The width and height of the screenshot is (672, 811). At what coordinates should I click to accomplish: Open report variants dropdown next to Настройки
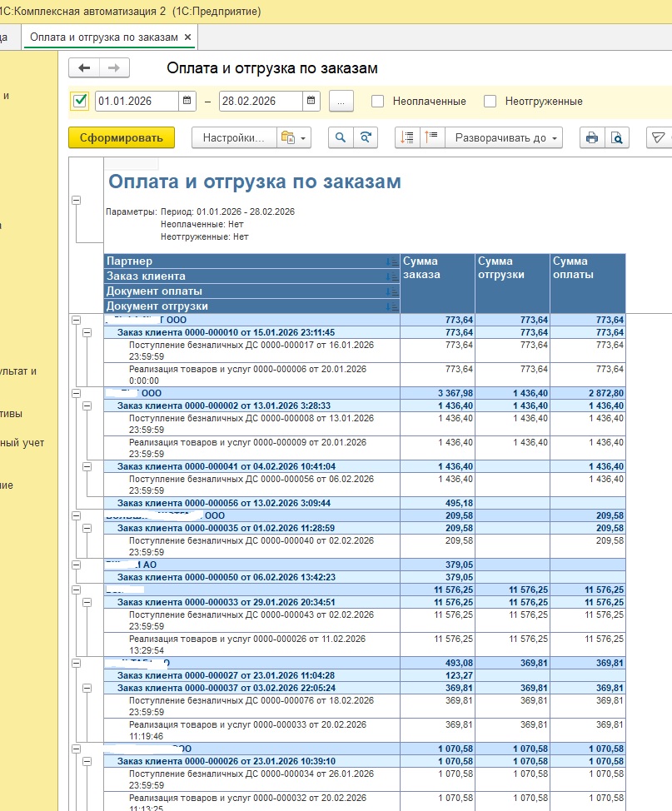(x=295, y=138)
